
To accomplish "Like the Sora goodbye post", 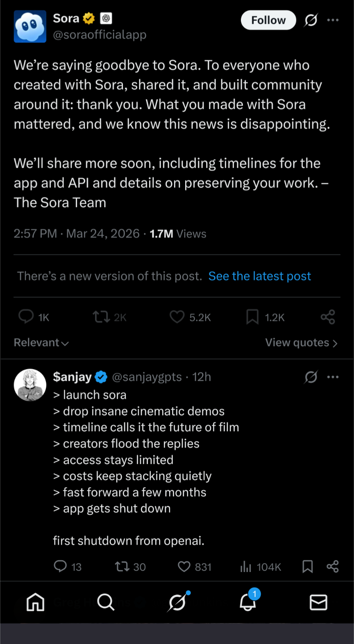I will click(x=177, y=317).
